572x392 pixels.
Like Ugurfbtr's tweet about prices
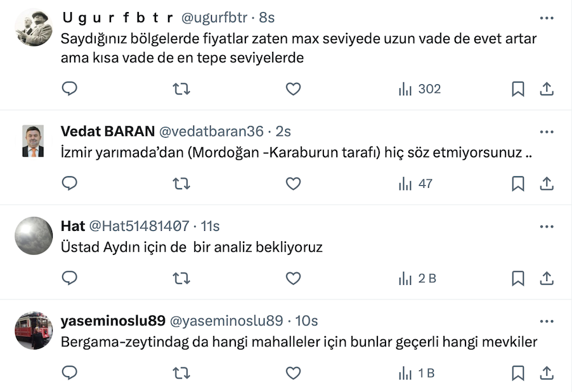(293, 89)
